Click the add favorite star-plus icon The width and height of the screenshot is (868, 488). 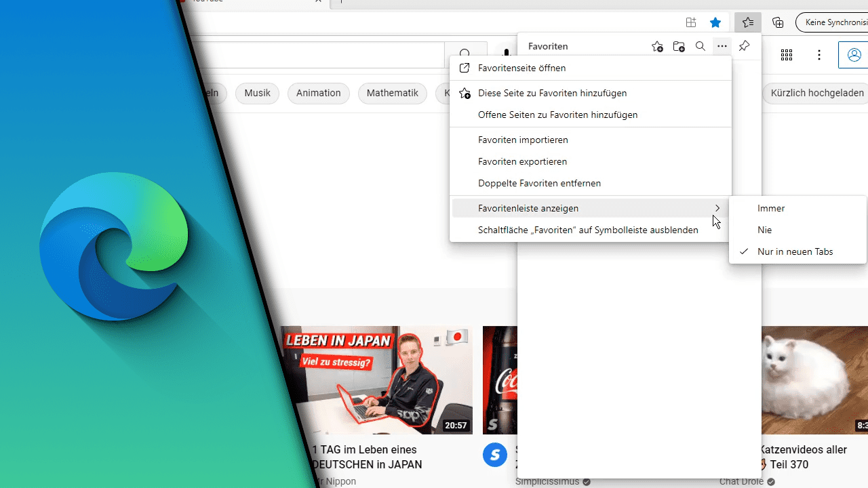(x=657, y=46)
